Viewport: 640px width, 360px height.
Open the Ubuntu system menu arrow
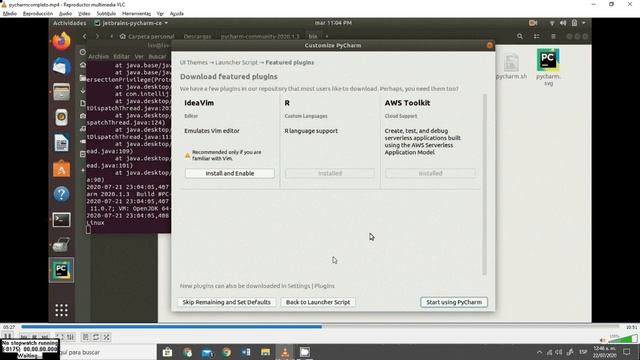pos(584,23)
